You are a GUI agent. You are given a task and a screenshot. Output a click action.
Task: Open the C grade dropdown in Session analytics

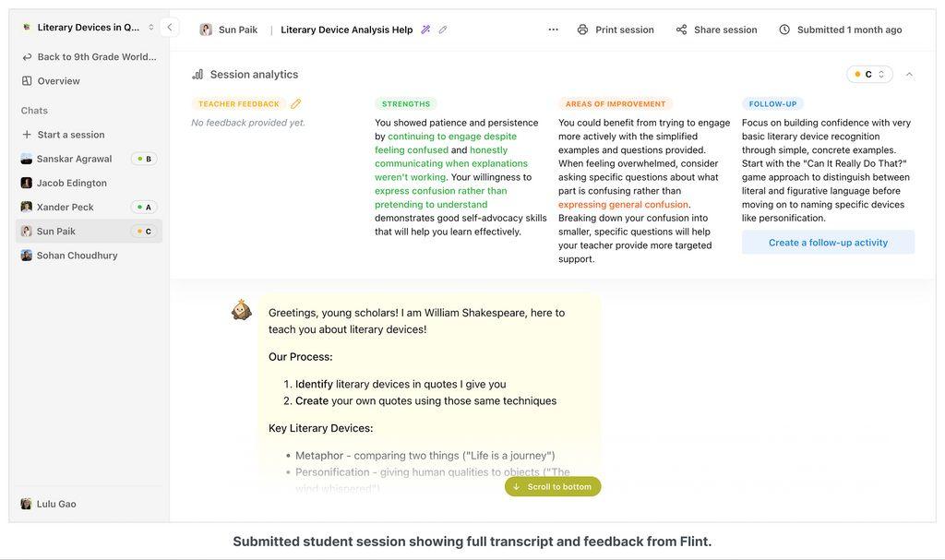[x=869, y=74]
